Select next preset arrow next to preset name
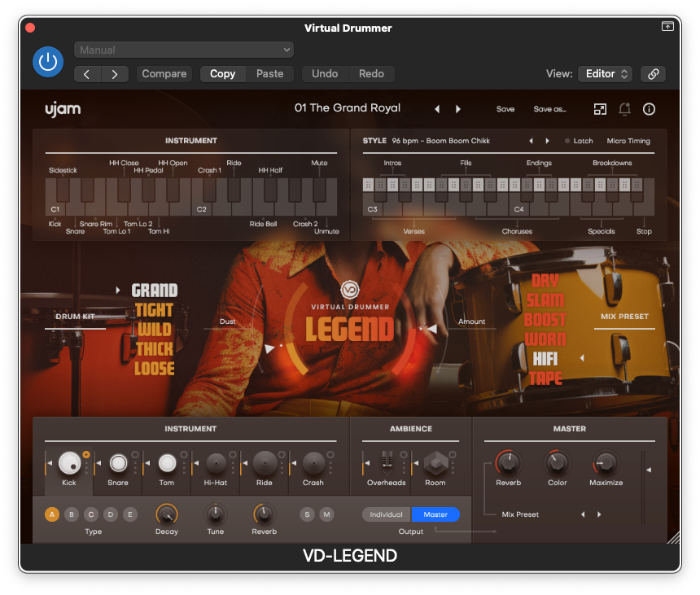 pyautogui.click(x=458, y=109)
